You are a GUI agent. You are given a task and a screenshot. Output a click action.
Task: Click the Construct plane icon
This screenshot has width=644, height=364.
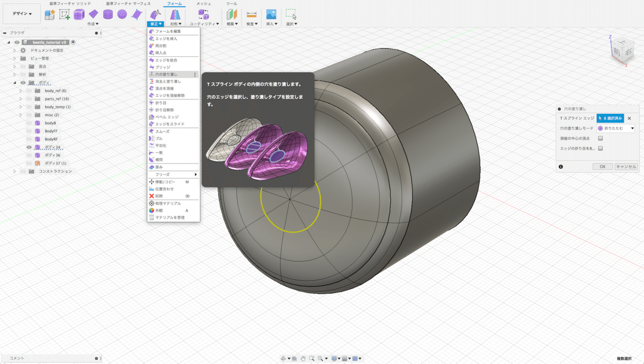tap(231, 14)
